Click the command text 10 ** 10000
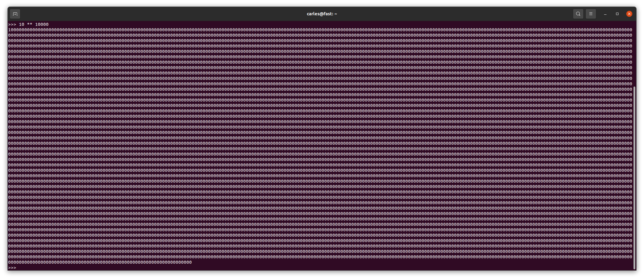Viewport: 644px width, 279px height. pyautogui.click(x=34, y=24)
